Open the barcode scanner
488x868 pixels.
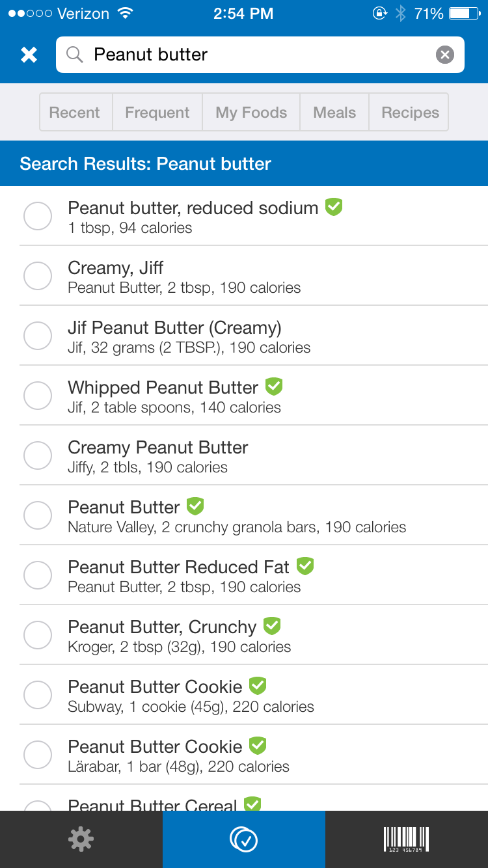point(406,839)
